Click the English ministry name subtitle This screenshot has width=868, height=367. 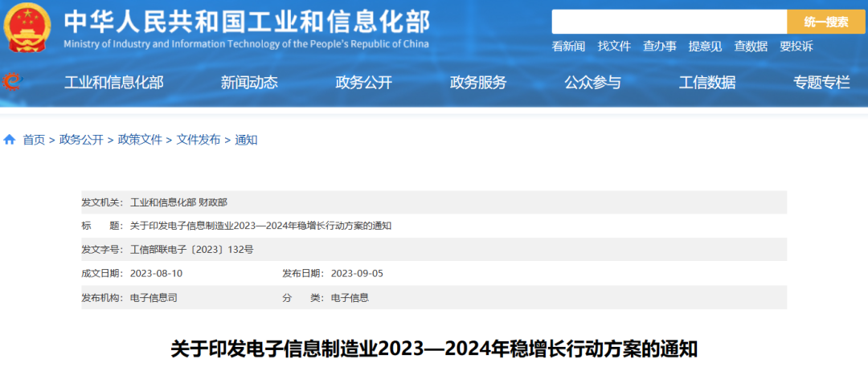(x=247, y=44)
